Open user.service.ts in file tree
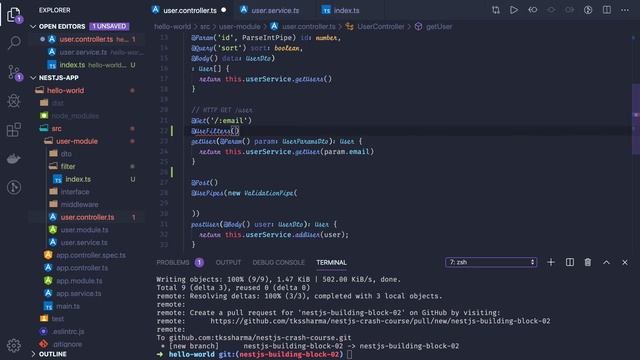Viewport: 640px width, 360px height. [84, 242]
